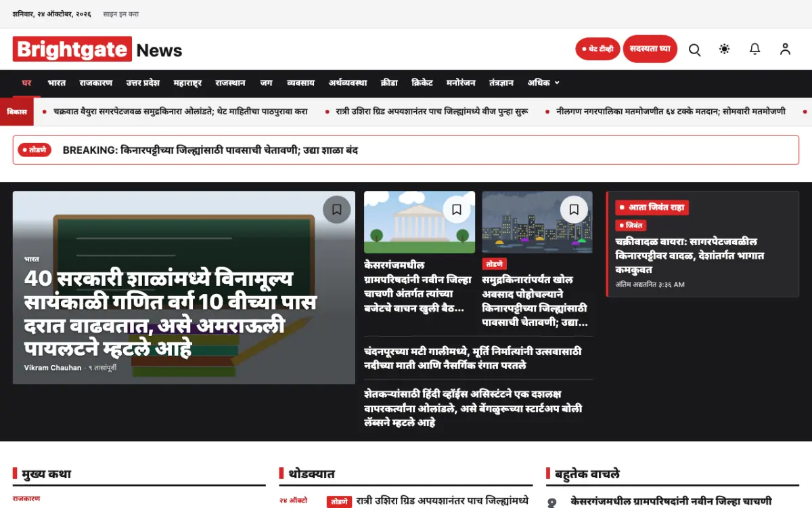812x508 pixels.
Task: Click ticker item नीलगण नगरपालिका मतमोजणीत
Action: pos(671,111)
